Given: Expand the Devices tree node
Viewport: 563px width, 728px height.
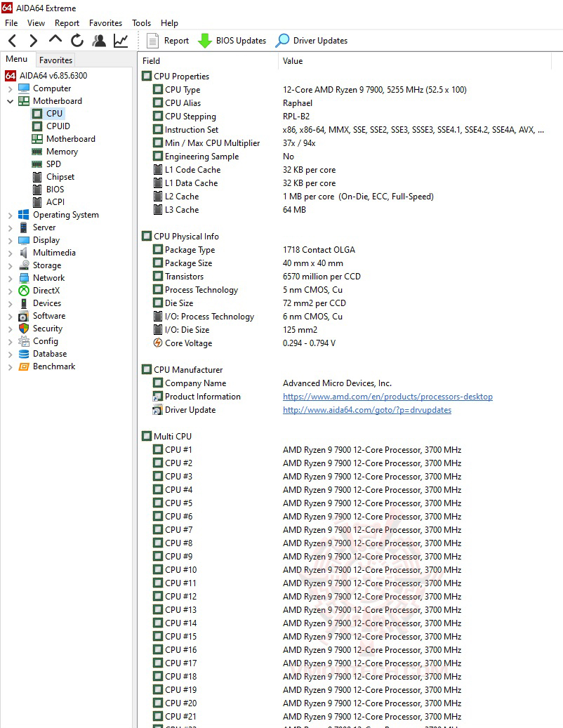Looking at the screenshot, I should click(x=11, y=304).
